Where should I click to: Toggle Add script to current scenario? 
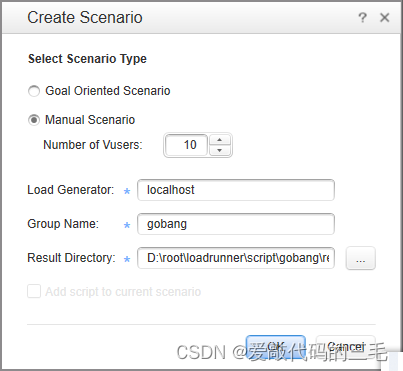pyautogui.click(x=34, y=291)
